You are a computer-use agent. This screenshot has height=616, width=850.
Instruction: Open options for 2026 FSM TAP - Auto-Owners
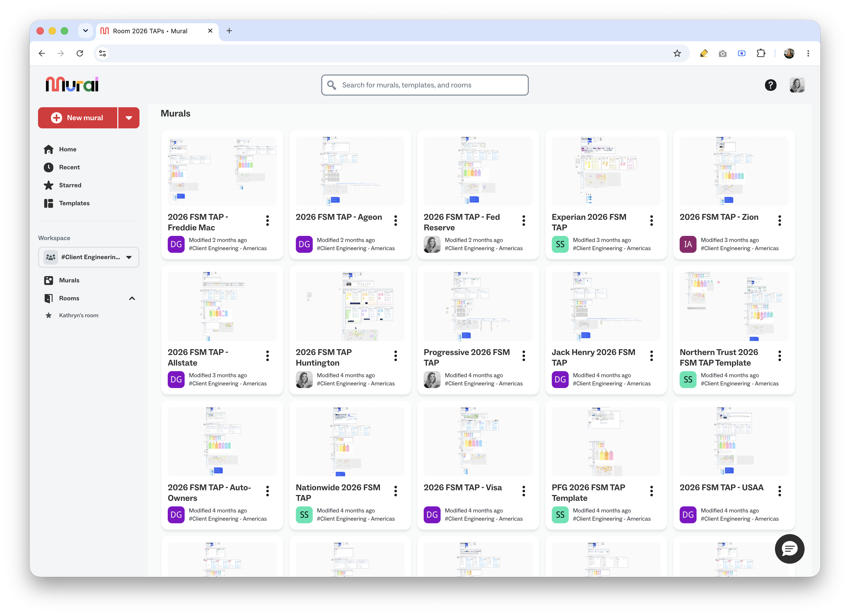(x=268, y=491)
